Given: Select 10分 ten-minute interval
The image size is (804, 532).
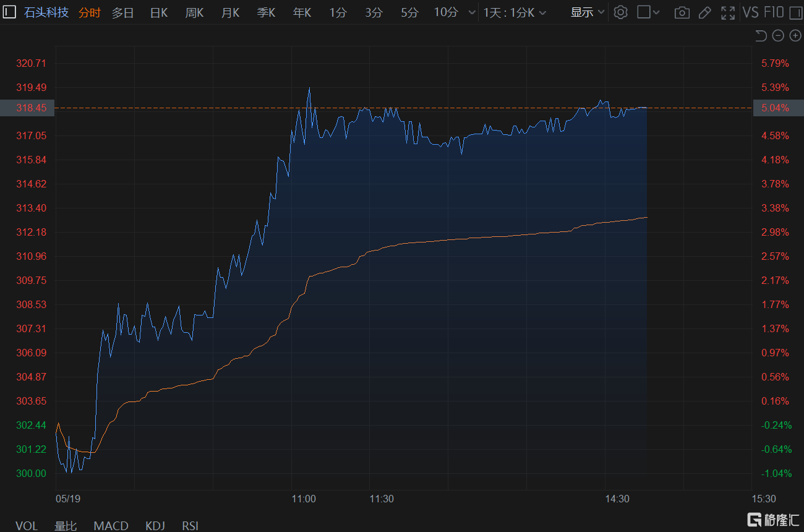Looking at the screenshot, I should pos(445,12).
